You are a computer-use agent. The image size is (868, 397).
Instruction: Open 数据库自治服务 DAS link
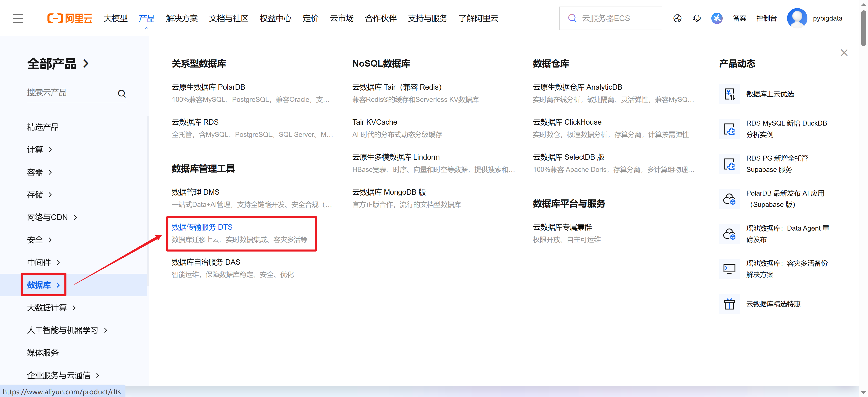(x=206, y=262)
